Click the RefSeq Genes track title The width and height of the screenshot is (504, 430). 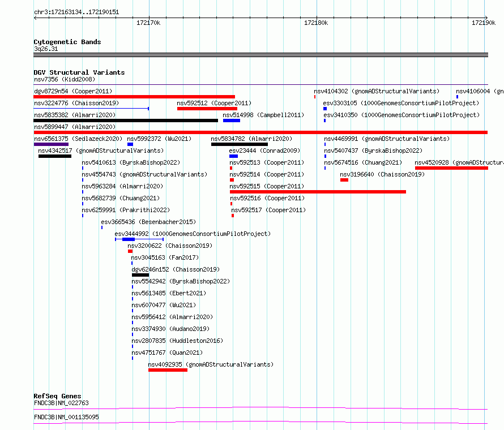(x=57, y=396)
